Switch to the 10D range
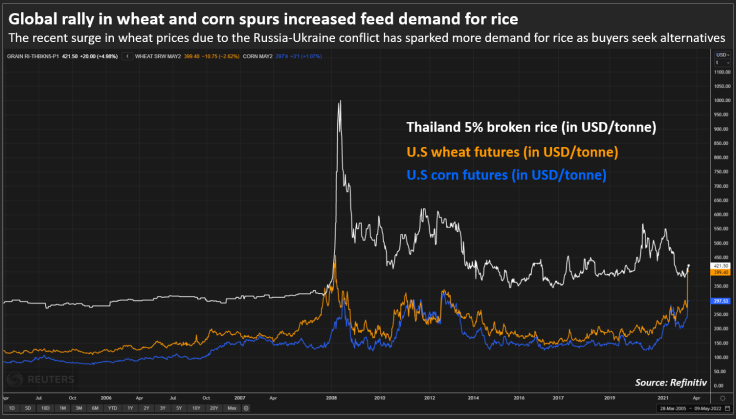Image resolution: width=736 pixels, height=419 pixels. pyautogui.click(x=46, y=408)
